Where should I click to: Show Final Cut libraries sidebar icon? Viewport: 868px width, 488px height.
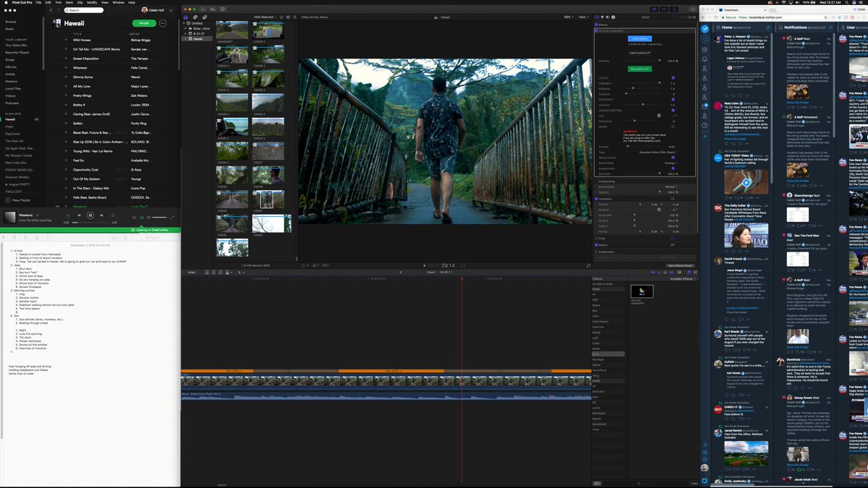[185, 17]
